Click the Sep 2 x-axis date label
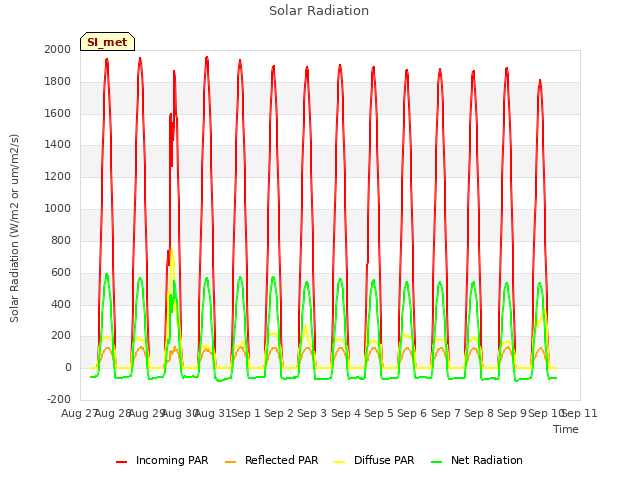The width and height of the screenshot is (640, 480). pyautogui.click(x=279, y=413)
